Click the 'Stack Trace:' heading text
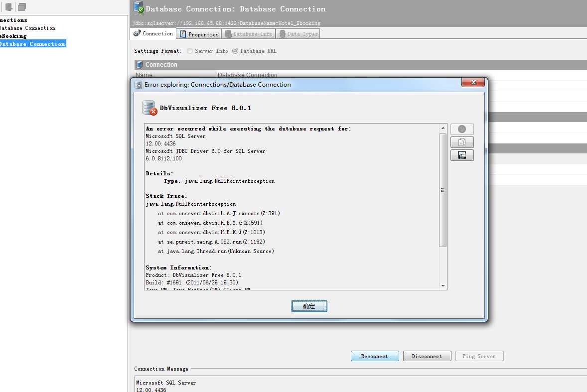 (166, 196)
